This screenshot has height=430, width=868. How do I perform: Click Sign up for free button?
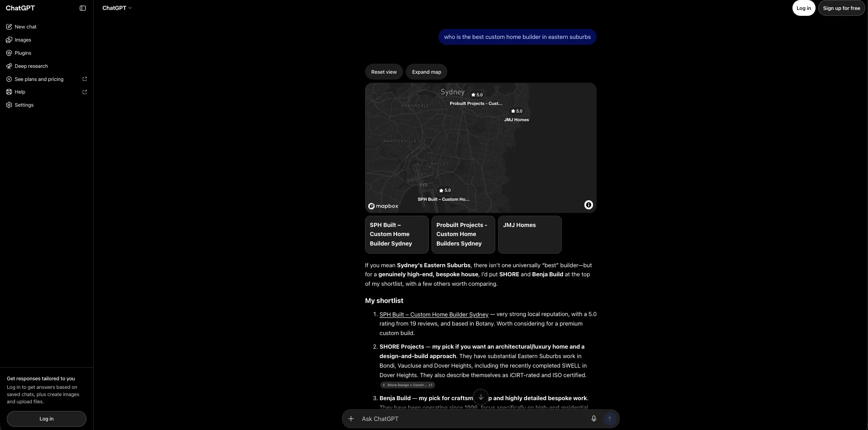tap(841, 8)
